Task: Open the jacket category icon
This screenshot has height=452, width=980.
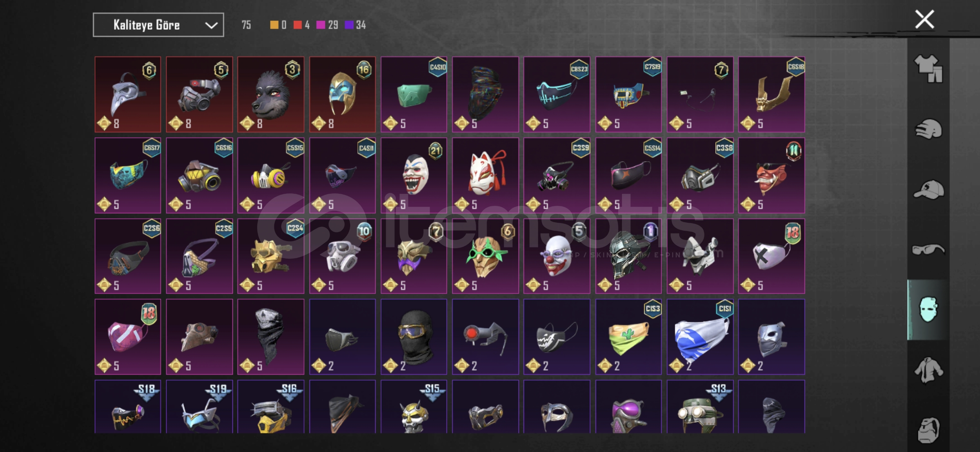Action: point(928,370)
